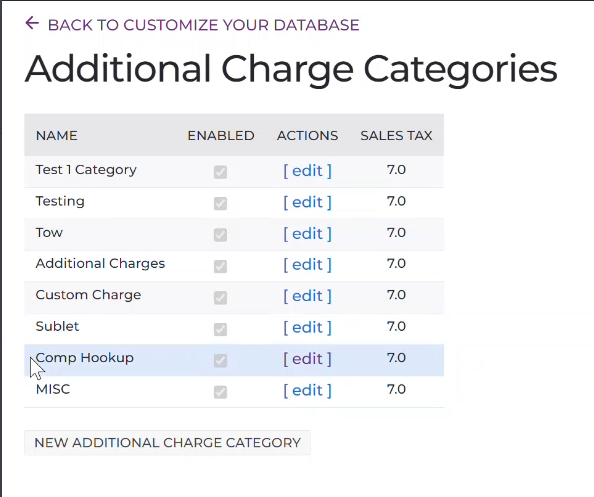
Task: Edit the MISC category
Action: (307, 390)
